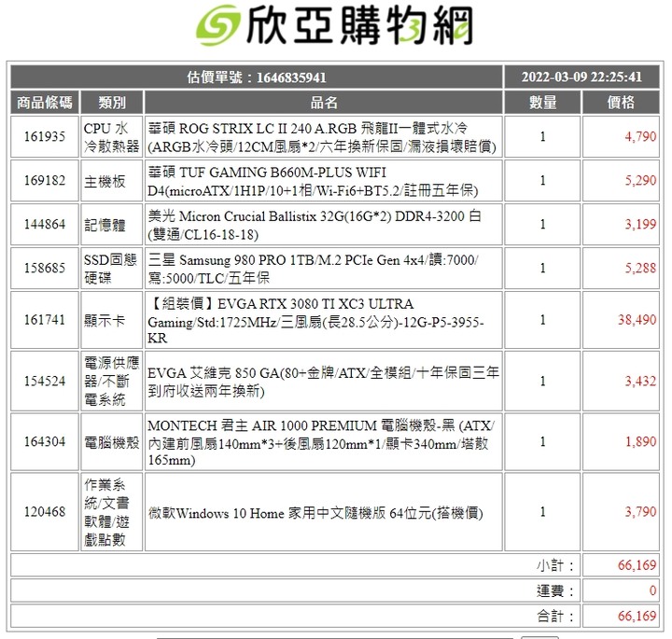
Task: Select quote number 1646835941 header text
Action: (x=257, y=77)
